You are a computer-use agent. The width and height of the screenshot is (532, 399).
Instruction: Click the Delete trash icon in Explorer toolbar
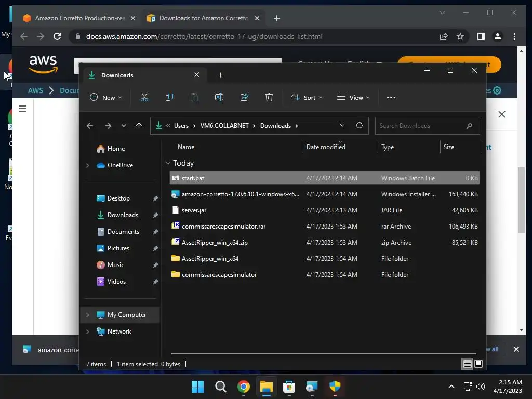tap(269, 97)
